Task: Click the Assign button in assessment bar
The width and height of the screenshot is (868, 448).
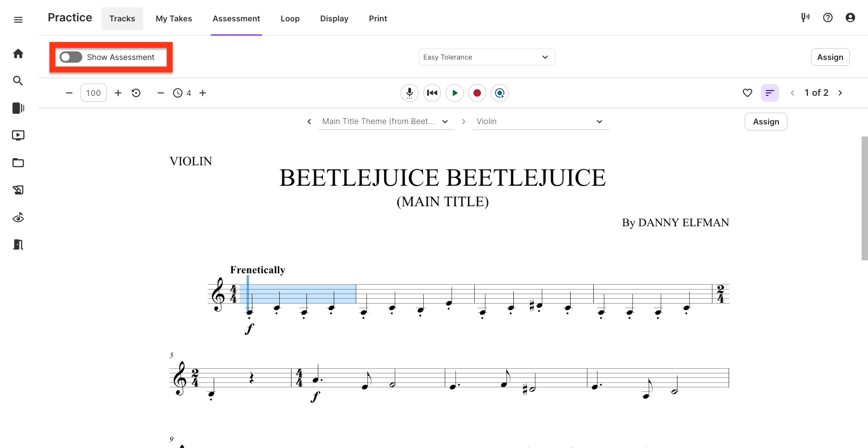Action: click(x=830, y=57)
